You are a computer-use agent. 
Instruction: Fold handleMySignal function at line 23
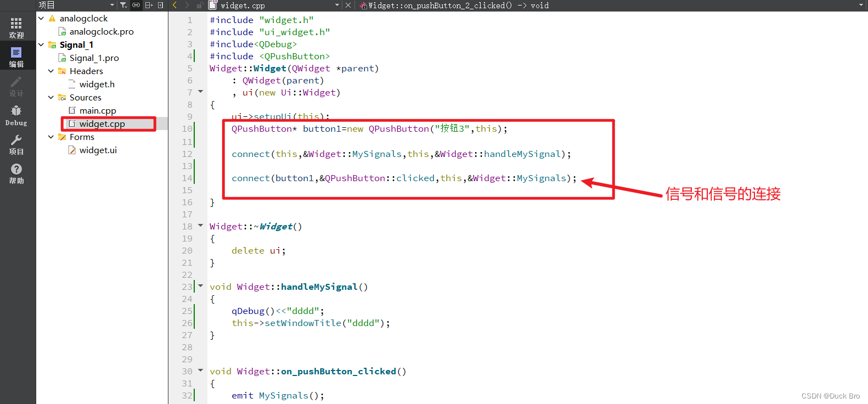[200, 286]
